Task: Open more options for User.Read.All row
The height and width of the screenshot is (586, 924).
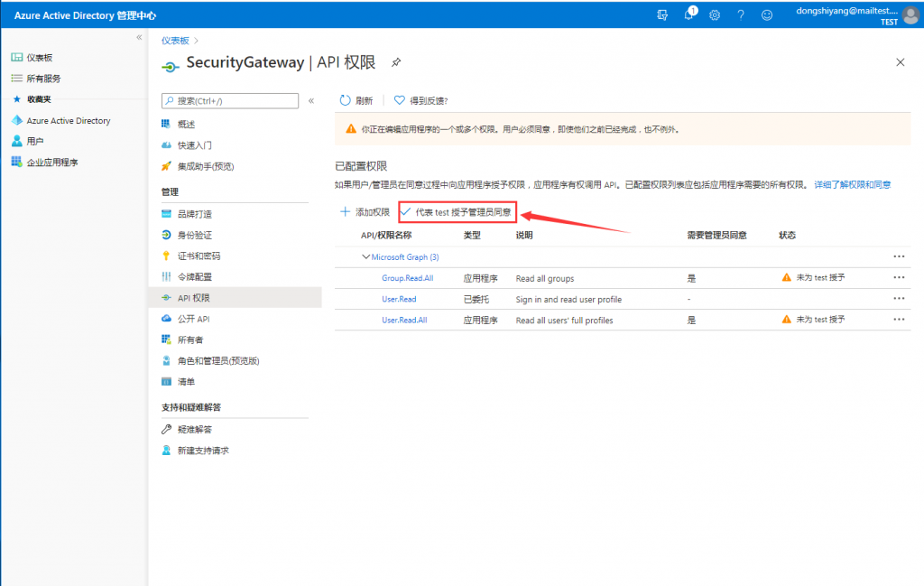Action: click(899, 320)
